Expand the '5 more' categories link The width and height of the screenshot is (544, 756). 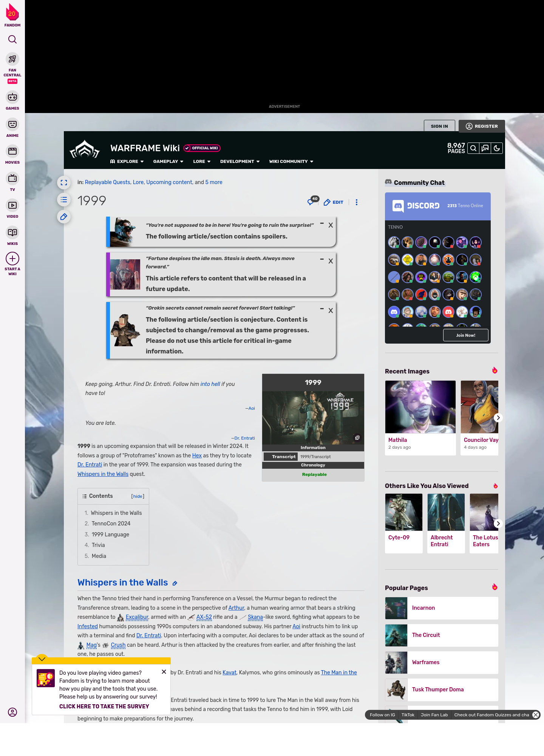coord(214,182)
